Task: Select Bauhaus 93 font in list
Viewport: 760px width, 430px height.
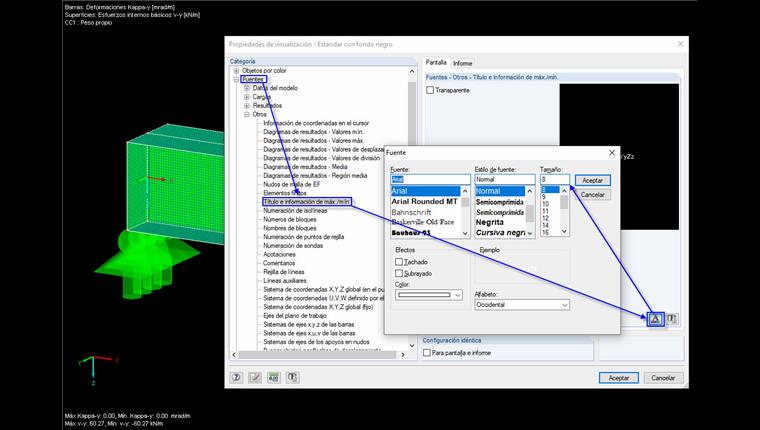Action: tap(411, 233)
